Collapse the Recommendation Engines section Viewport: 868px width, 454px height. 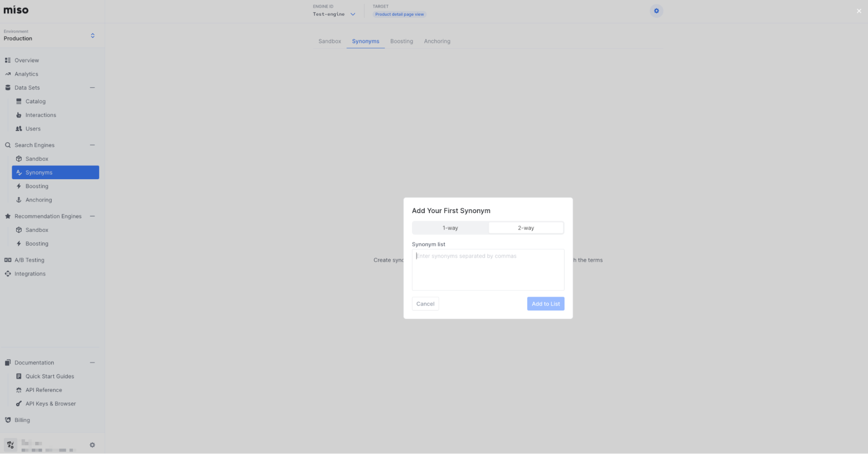92,216
